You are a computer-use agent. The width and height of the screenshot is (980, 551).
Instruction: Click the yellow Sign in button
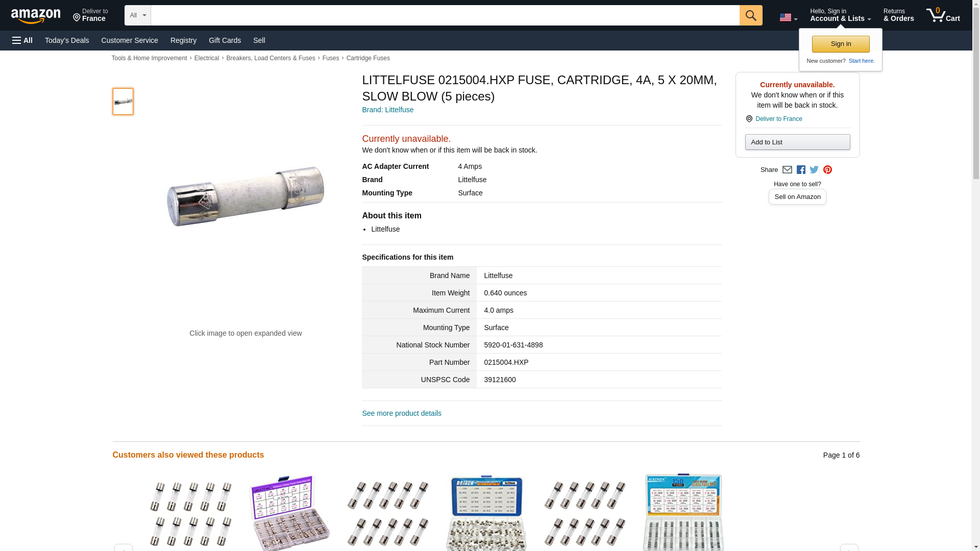(x=841, y=44)
